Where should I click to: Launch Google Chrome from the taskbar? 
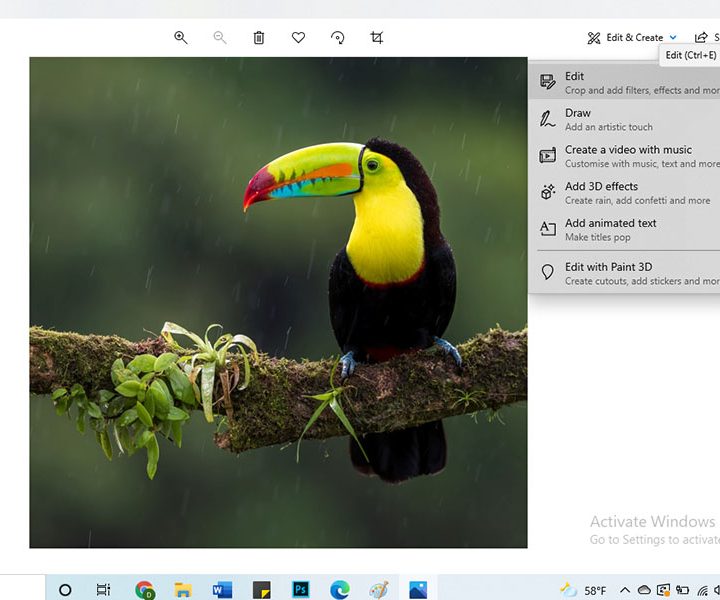click(145, 590)
